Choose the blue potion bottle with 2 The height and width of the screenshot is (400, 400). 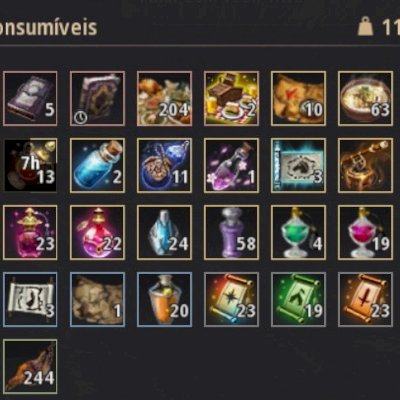pos(97,165)
